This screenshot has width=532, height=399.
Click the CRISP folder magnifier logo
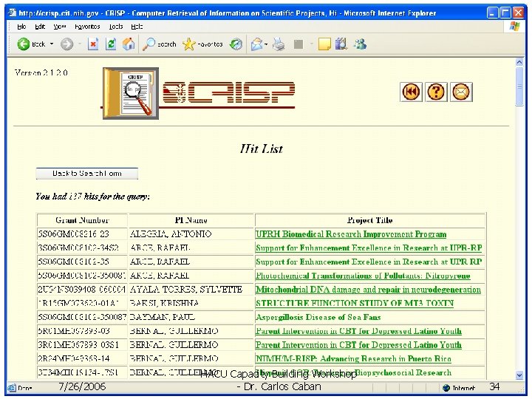pyautogui.click(x=131, y=93)
